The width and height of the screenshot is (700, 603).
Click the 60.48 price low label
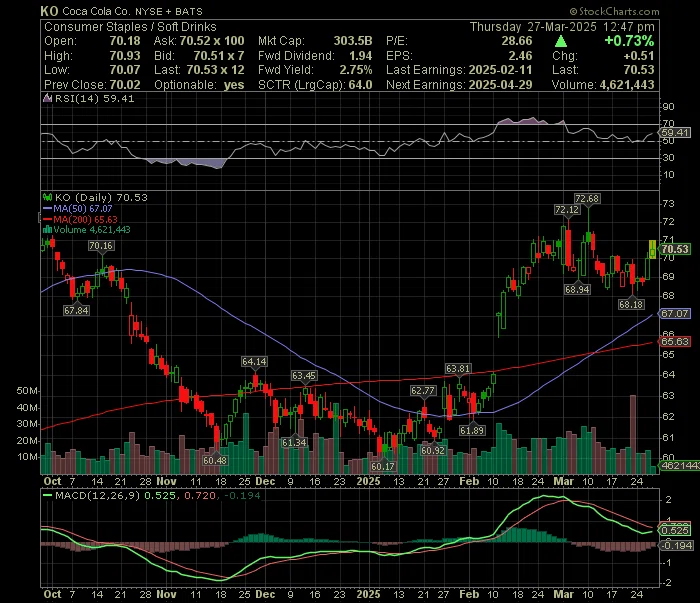tap(215, 460)
